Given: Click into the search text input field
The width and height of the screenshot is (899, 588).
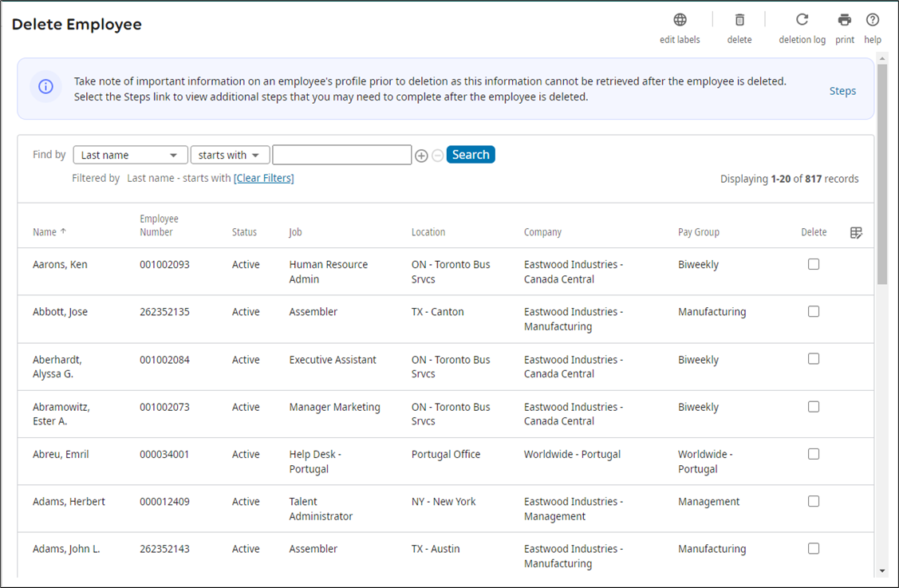Looking at the screenshot, I should click(341, 155).
